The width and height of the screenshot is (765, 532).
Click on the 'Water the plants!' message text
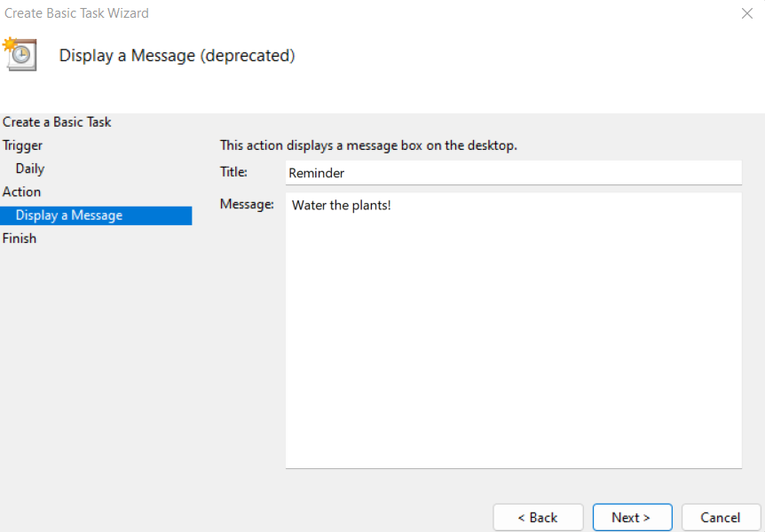click(x=342, y=206)
